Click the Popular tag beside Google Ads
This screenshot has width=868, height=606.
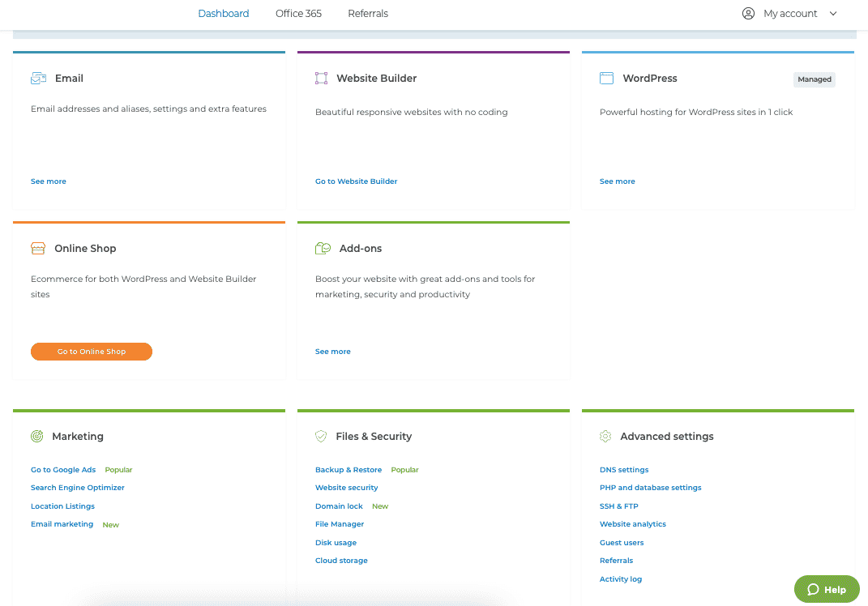point(118,470)
